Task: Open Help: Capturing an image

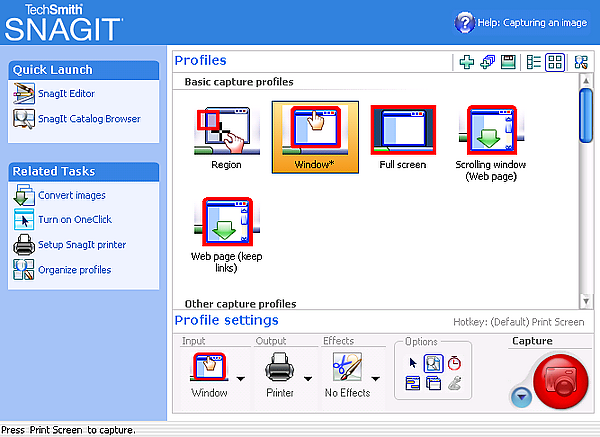Action: click(521, 23)
